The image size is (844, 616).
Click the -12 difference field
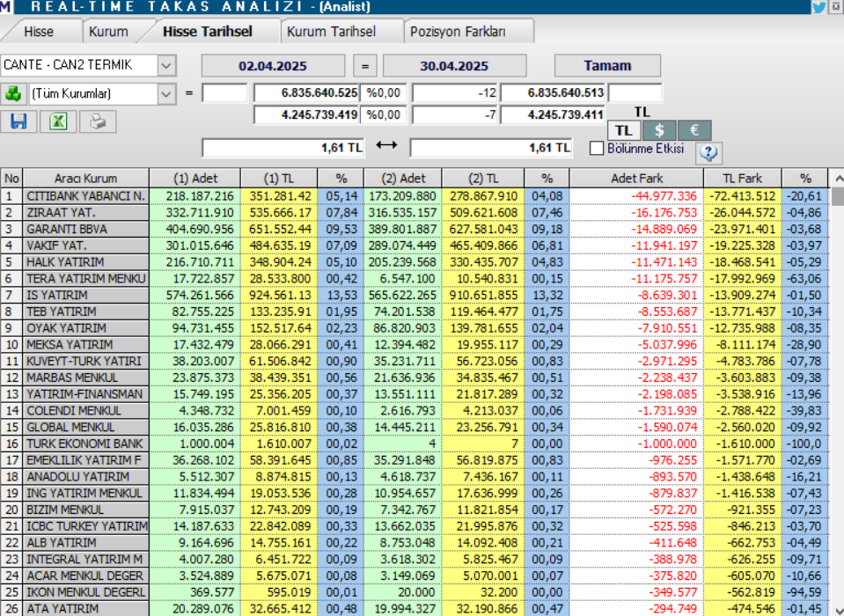tap(455, 92)
